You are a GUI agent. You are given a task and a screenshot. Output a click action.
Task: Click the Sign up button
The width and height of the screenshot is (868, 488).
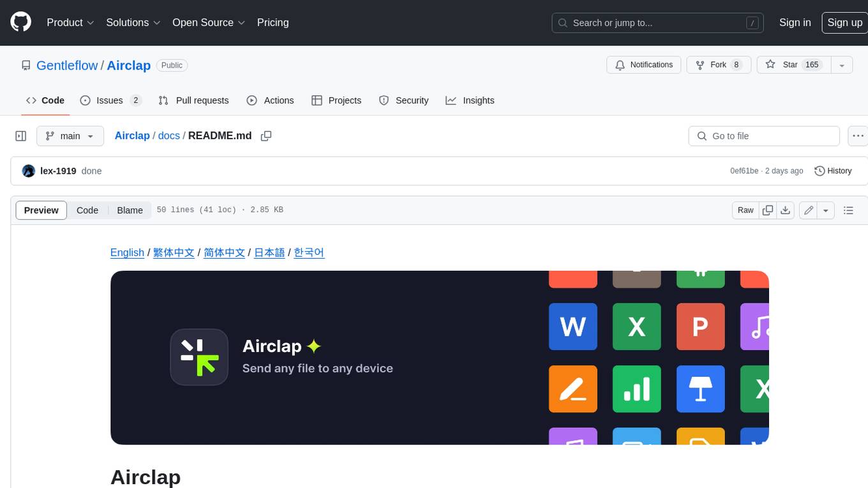844,22
